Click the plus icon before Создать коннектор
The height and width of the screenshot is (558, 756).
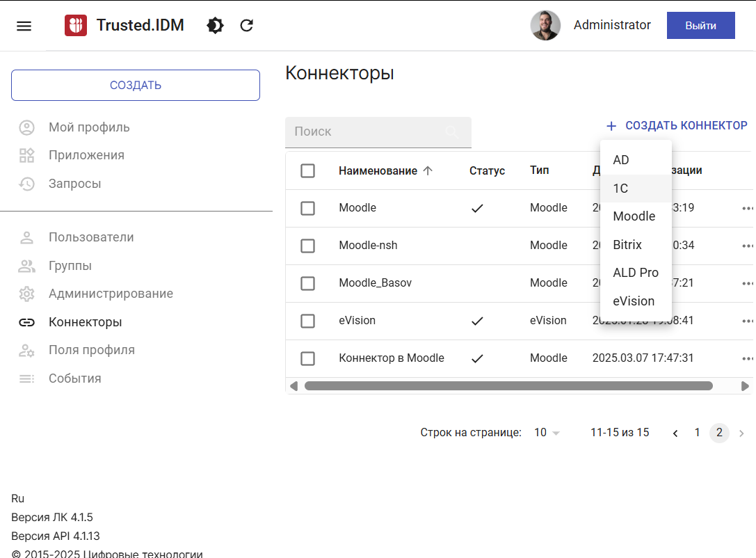pos(611,126)
